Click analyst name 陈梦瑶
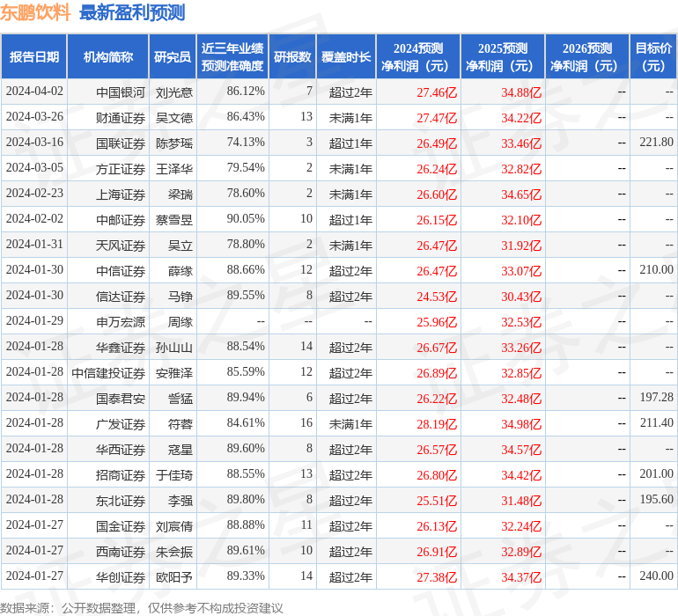This screenshot has width=678, height=616. [x=174, y=143]
